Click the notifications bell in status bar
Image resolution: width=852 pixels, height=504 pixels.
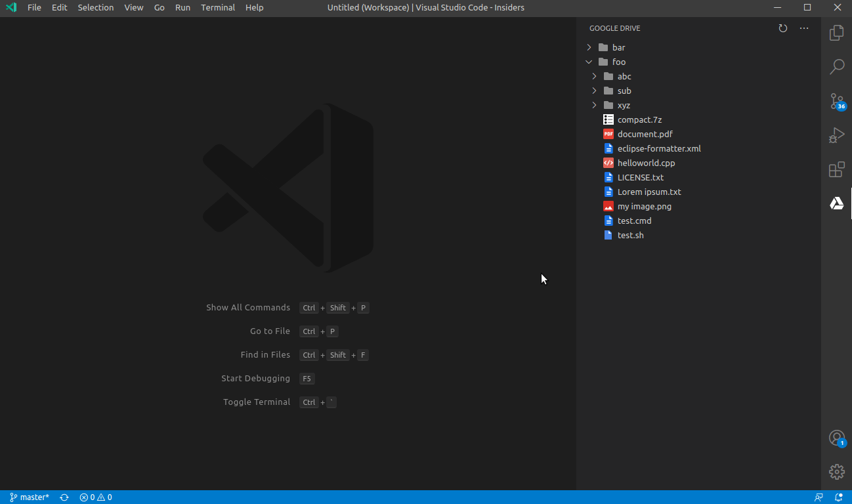click(x=839, y=497)
